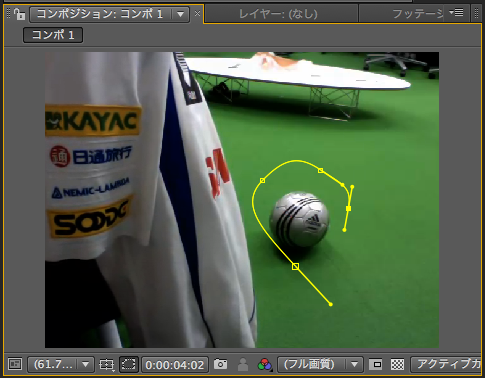Open the resolution dropdown (フル画質)
Image resolution: width=485 pixels, height=378 pixels.
click(x=320, y=364)
